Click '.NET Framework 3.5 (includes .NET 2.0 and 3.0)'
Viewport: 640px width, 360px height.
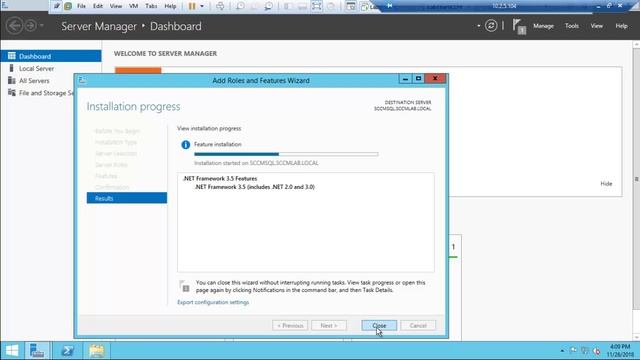(x=255, y=187)
